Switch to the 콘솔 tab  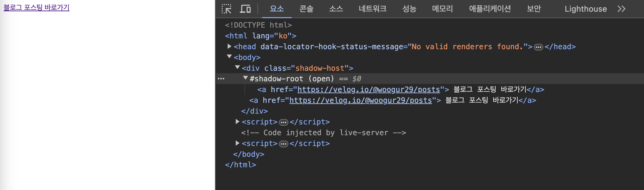click(306, 9)
